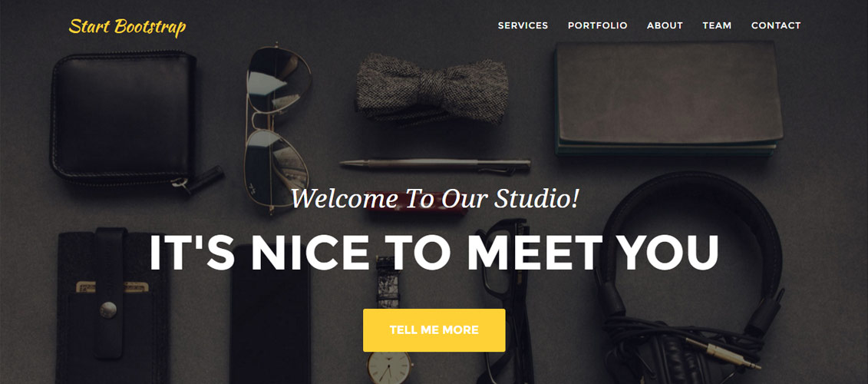Select About in the navigation bar

(665, 25)
